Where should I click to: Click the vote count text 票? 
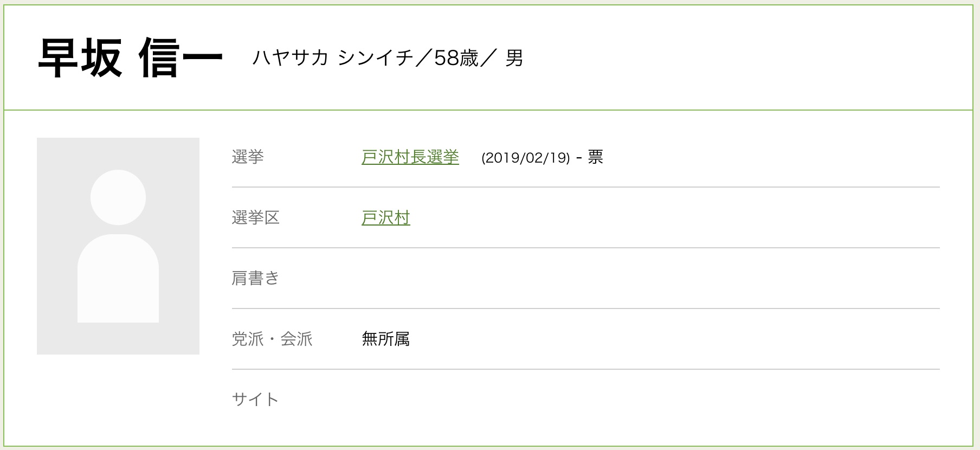point(595,157)
